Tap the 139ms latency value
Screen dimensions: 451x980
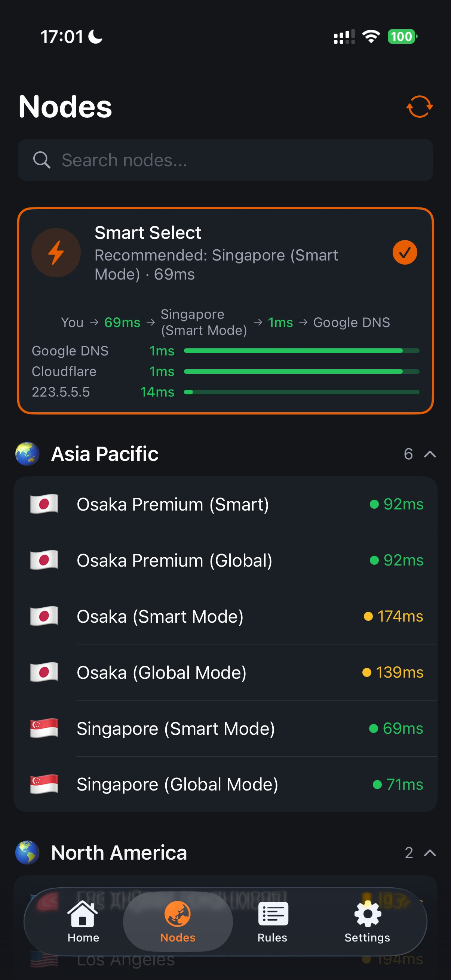[400, 672]
